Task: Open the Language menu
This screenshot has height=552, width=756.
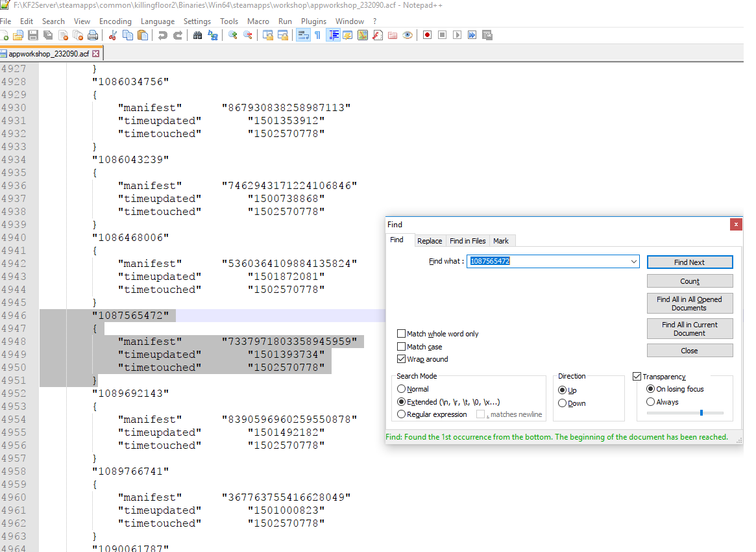Action: coord(158,21)
